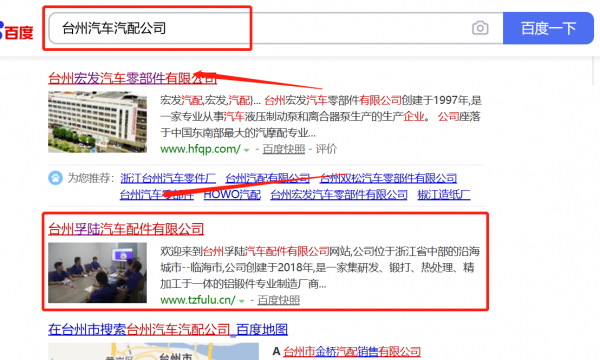Click 评价 next to the hfqp result

[x=326, y=149]
